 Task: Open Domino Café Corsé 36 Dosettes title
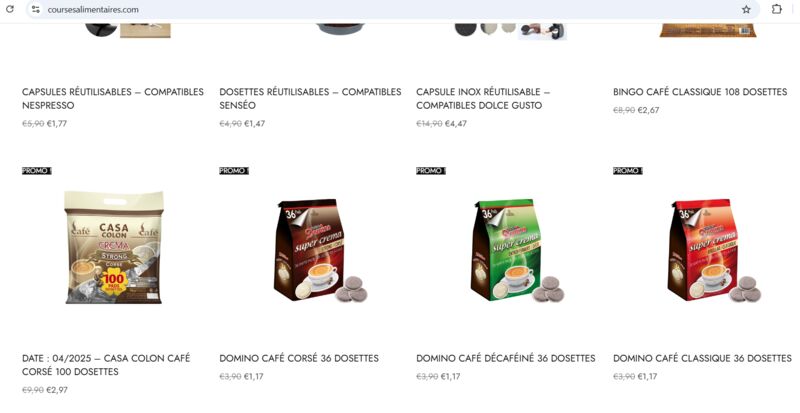point(299,358)
